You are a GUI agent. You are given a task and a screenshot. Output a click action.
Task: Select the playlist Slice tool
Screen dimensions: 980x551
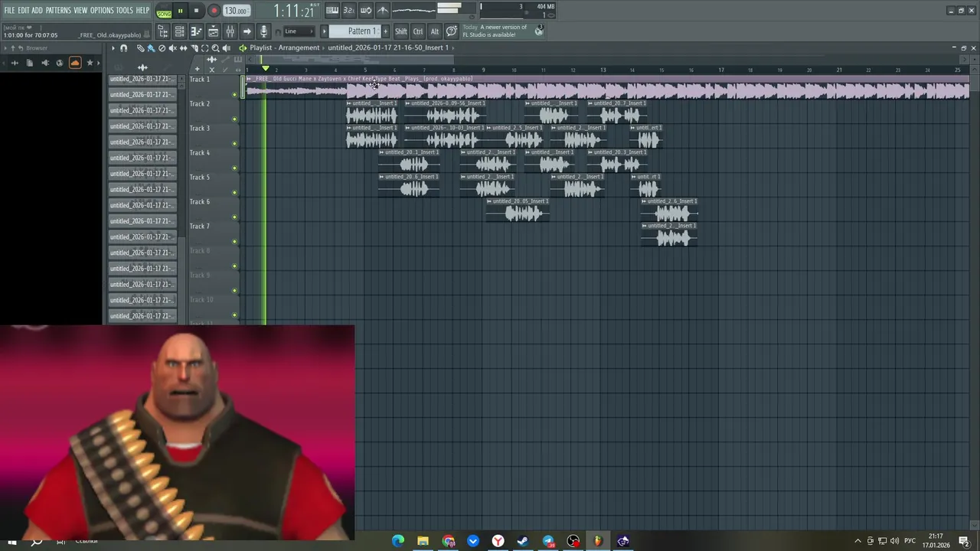coord(194,48)
